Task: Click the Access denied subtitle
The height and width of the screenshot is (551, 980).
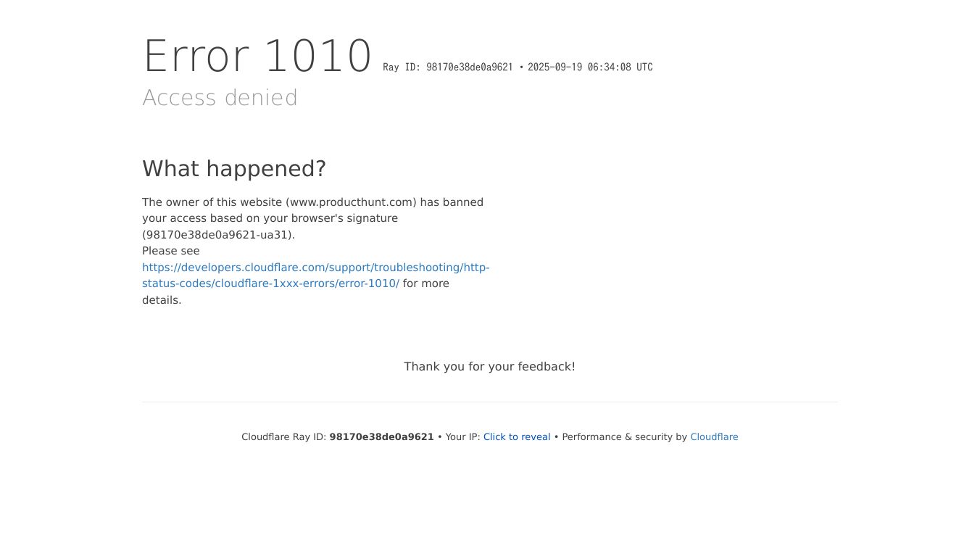Action: point(220,98)
